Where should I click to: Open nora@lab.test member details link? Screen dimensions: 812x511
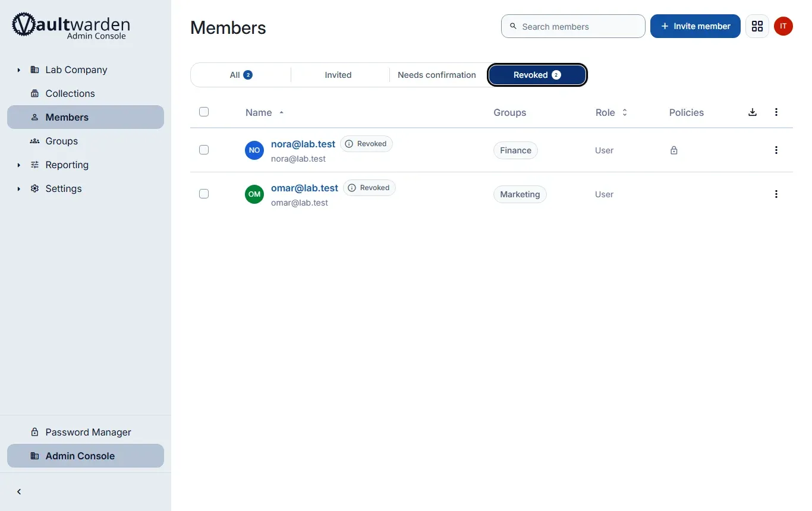(303, 144)
